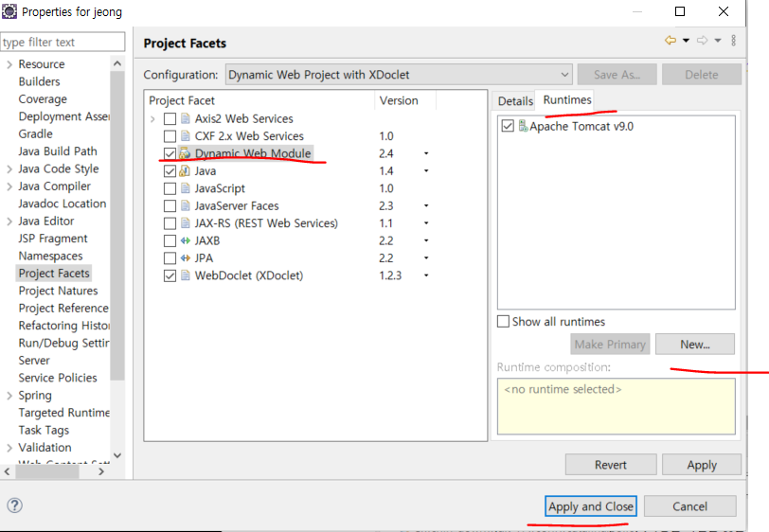769x532 pixels.
Task: Click the Dynamic Web Module facet icon
Action: [x=185, y=153]
